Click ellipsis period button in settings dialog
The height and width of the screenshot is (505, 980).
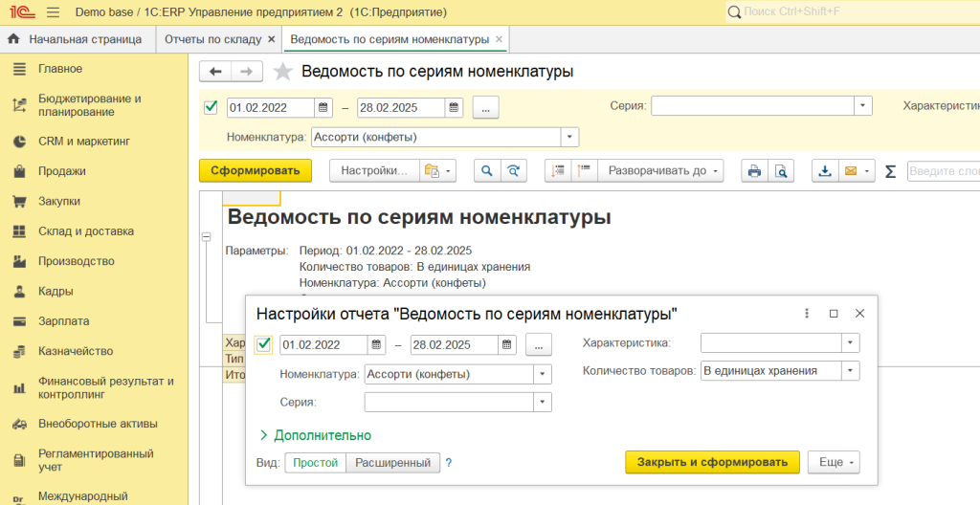point(539,344)
